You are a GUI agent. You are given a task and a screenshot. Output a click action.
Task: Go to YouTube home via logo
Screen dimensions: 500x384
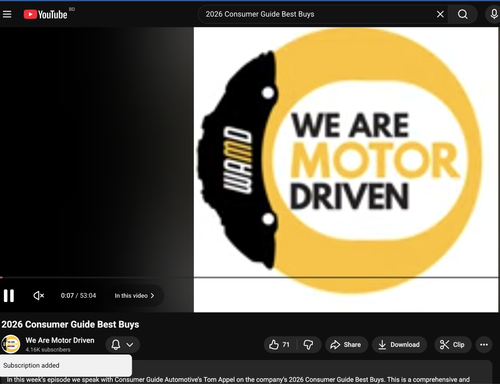[46, 14]
